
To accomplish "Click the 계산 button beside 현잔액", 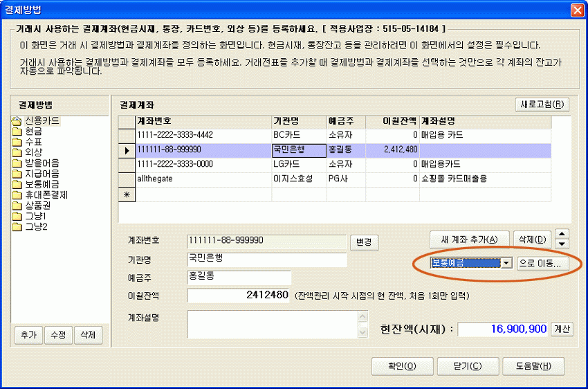I will (x=562, y=329).
